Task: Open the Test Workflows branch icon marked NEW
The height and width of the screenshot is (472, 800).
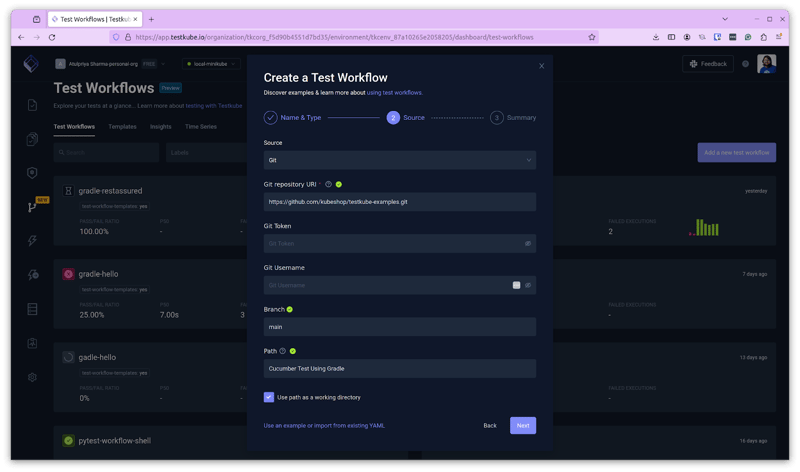Action: (x=32, y=207)
